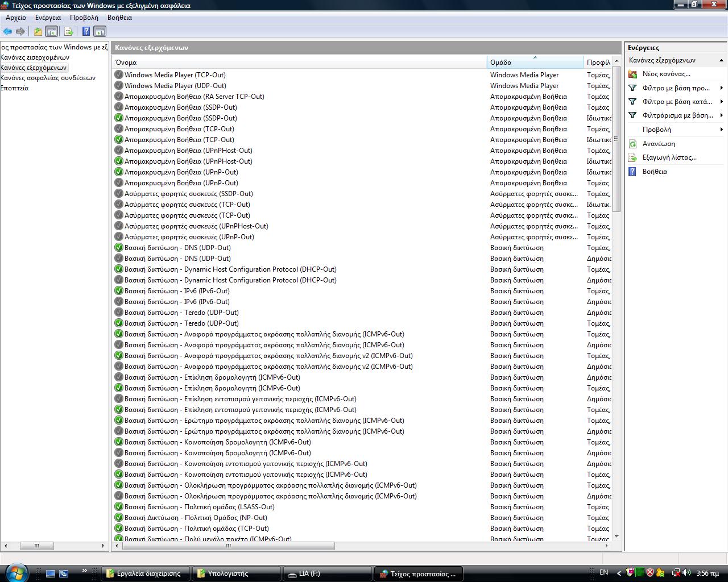Screen dimensions: 728x582
Task: Sort by the Όνομα column header
Action: pyautogui.click(x=300, y=62)
